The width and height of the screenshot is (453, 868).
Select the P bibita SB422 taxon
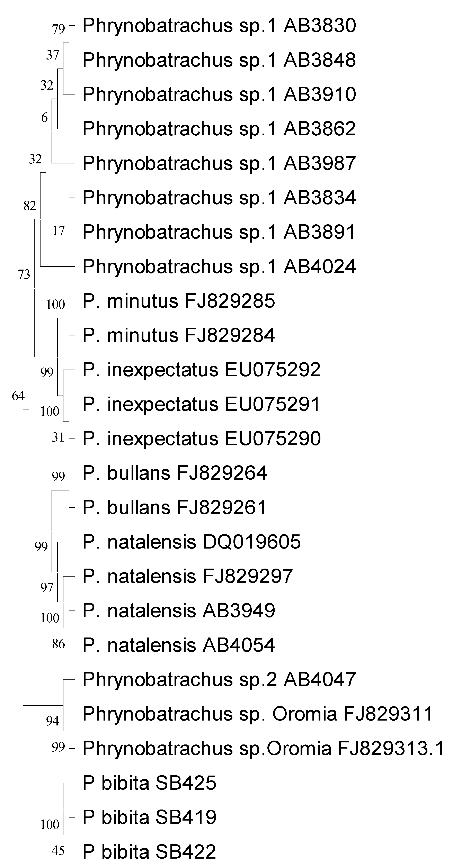pos(149,851)
